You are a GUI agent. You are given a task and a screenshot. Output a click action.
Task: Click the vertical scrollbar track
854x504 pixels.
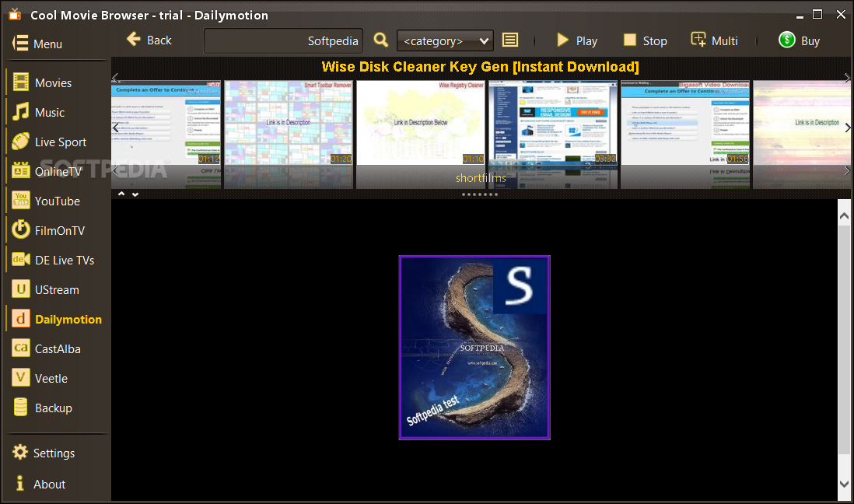click(x=844, y=348)
